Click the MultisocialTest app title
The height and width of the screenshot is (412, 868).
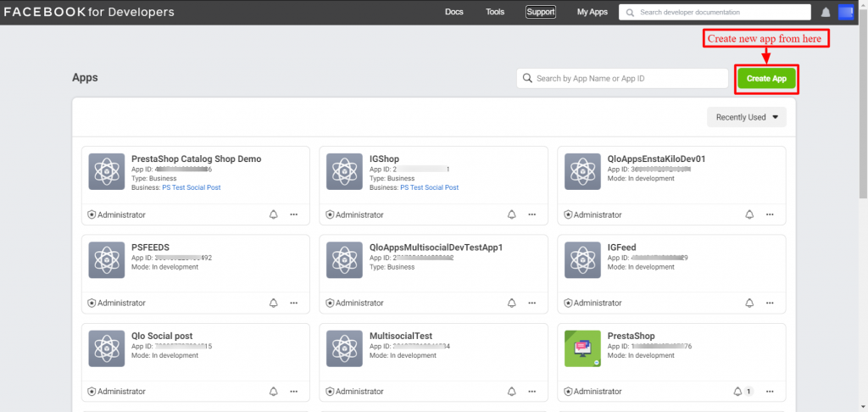click(400, 337)
